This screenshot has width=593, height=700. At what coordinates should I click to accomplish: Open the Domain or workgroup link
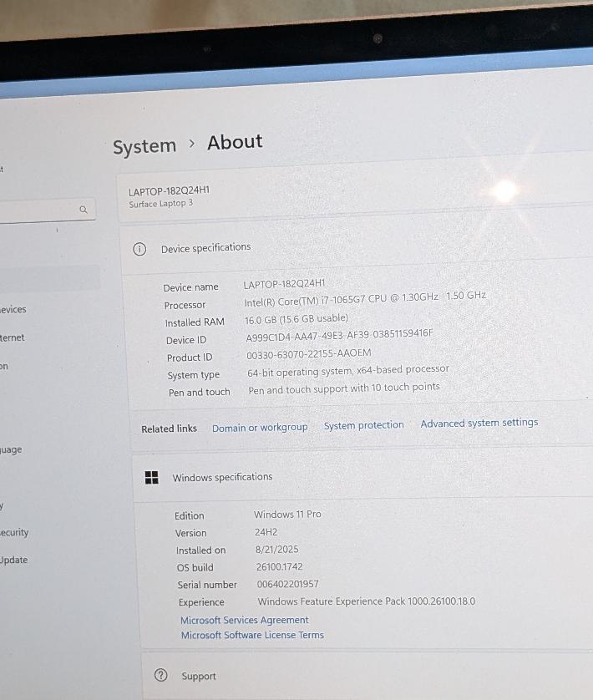point(260,428)
